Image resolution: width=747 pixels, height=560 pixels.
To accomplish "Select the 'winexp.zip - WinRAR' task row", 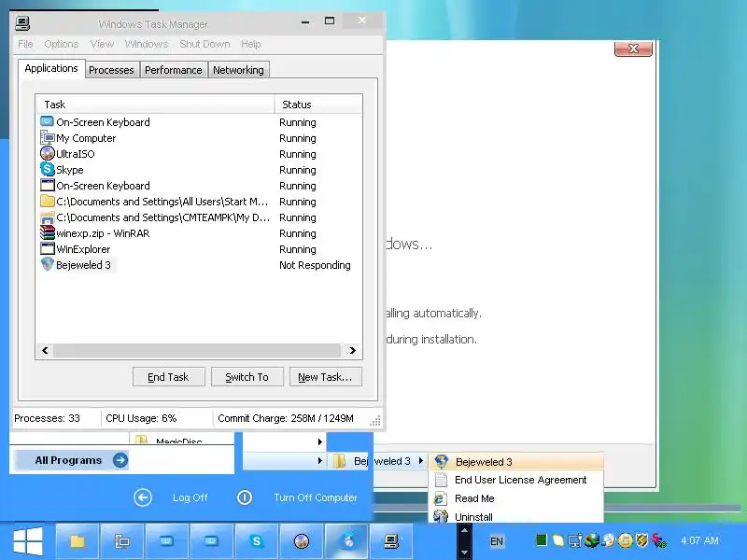I will click(199, 233).
